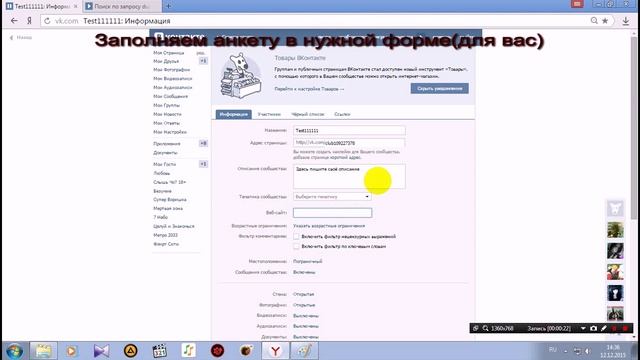Go back with the browser back arrow

[x=14, y=21]
